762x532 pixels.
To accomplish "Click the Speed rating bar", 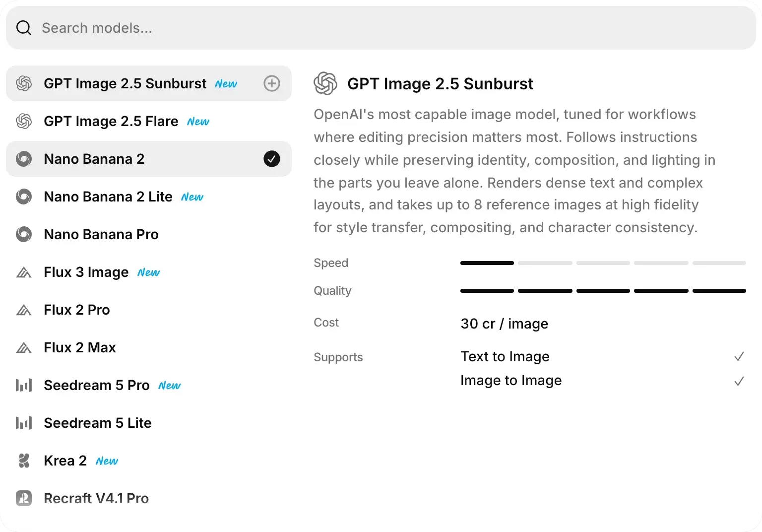I will pyautogui.click(x=603, y=263).
